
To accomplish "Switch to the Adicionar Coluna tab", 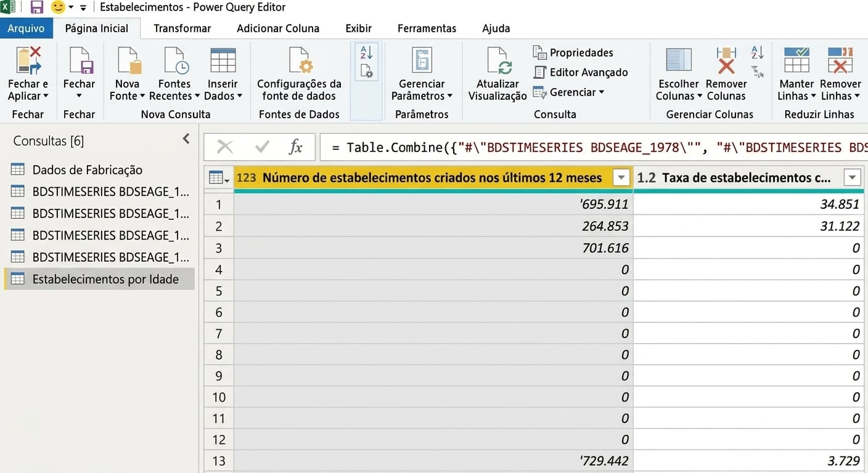I will click(x=278, y=28).
